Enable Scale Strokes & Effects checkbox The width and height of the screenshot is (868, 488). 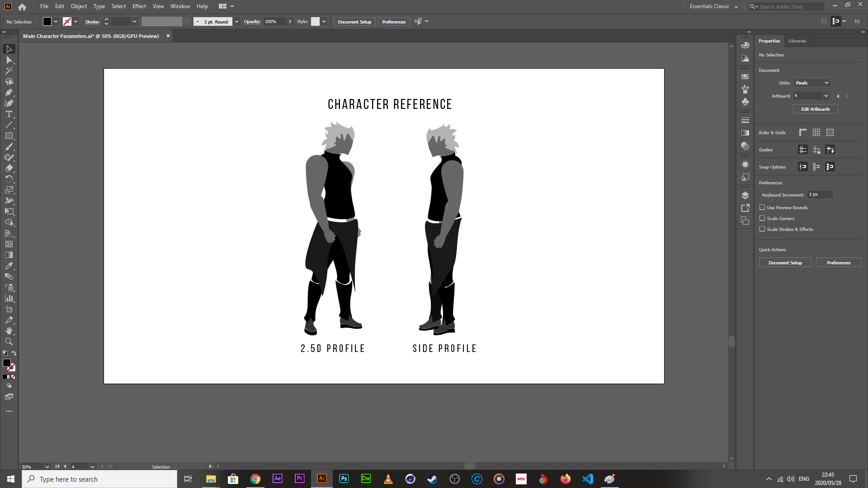pyautogui.click(x=762, y=229)
